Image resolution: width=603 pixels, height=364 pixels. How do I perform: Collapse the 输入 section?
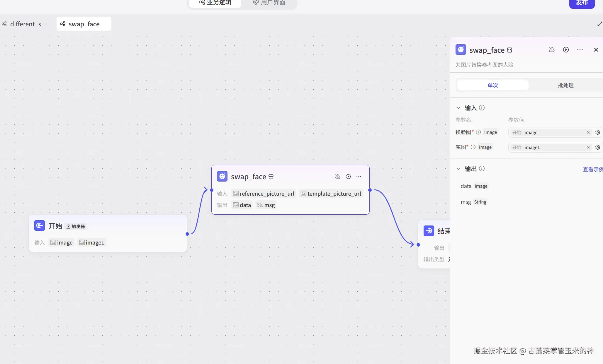(458, 108)
